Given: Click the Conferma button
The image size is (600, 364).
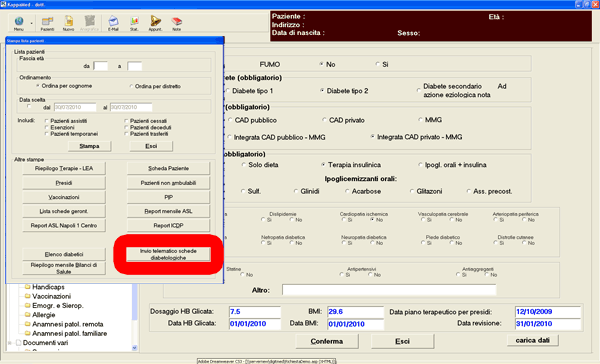Looking at the screenshot, I should point(327,341).
